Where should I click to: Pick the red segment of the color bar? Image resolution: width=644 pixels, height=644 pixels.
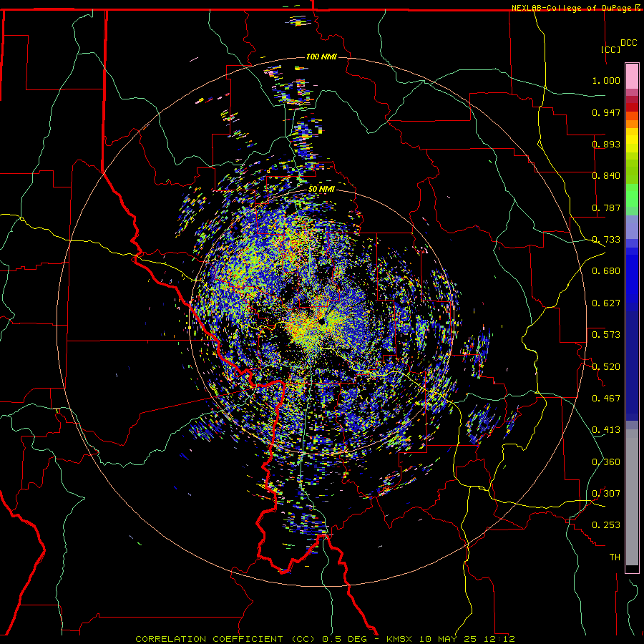click(x=632, y=107)
